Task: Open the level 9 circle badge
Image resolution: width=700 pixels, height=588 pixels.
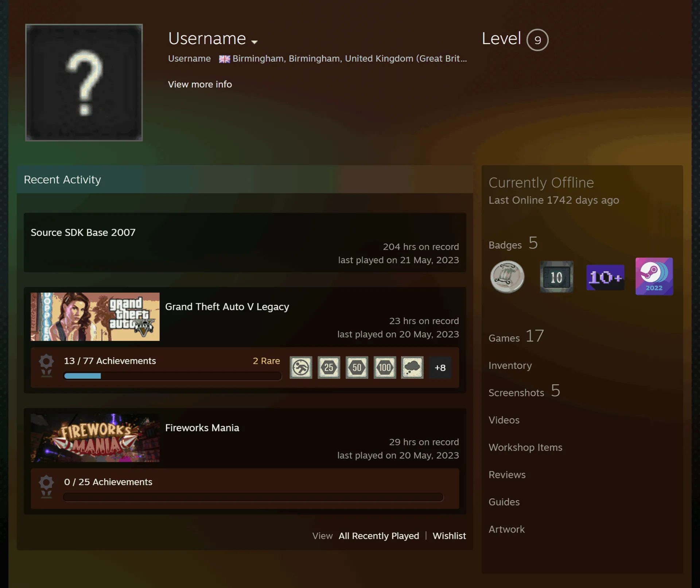Action: (537, 40)
